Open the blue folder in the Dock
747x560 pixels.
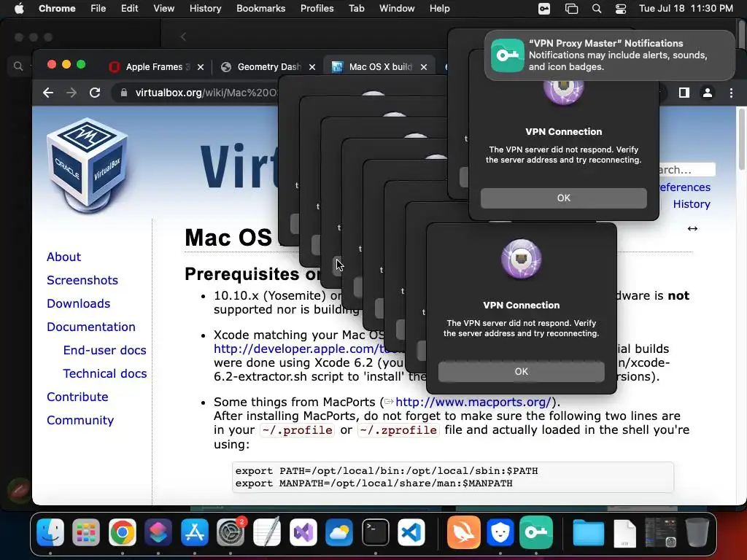coord(589,532)
